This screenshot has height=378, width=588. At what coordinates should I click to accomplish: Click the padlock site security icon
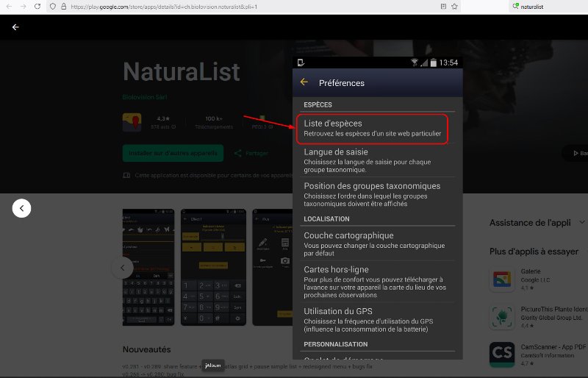tap(63, 7)
